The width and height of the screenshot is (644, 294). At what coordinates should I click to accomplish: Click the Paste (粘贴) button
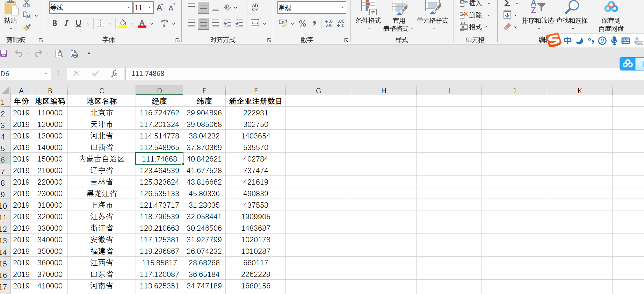[x=10, y=16]
